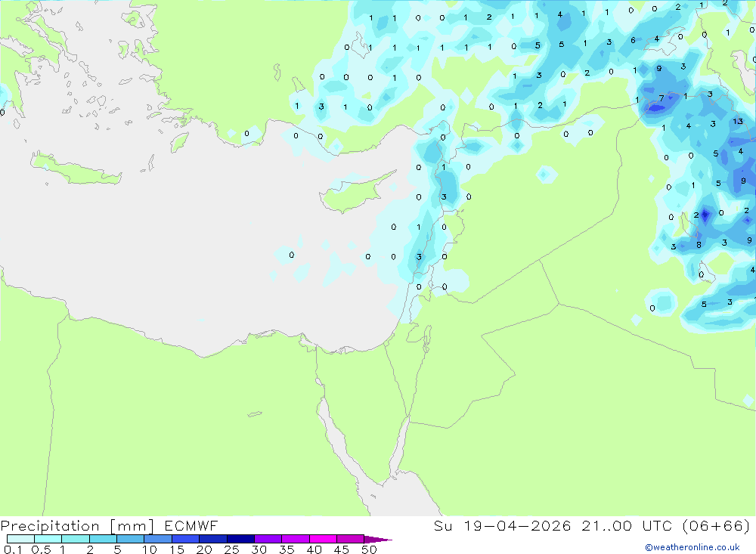
Task: Click the '8' precipitation value on the map
Action: (x=699, y=245)
